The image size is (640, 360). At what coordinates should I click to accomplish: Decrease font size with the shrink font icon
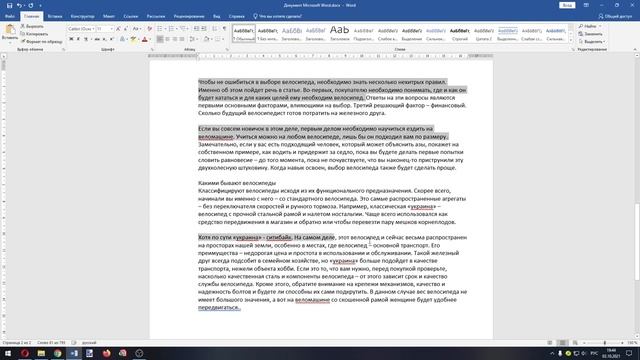(x=126, y=29)
